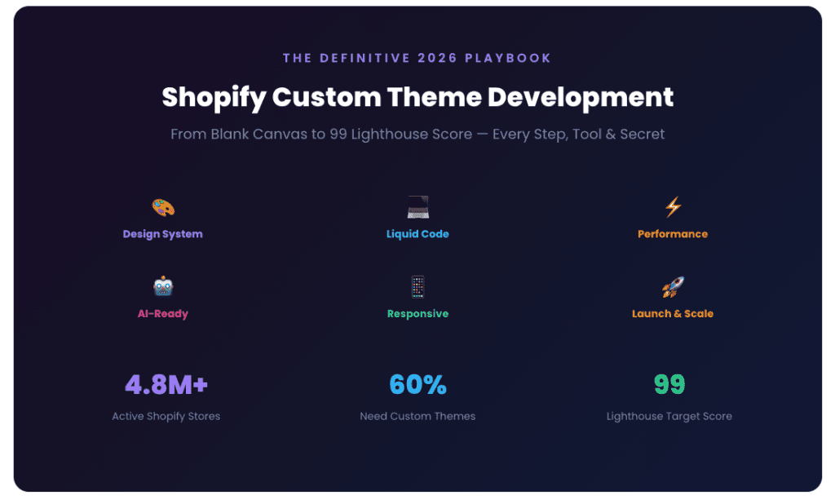Viewport: 835px width, 504px height.
Task: Select the Responsive feature label
Action: [x=417, y=313]
